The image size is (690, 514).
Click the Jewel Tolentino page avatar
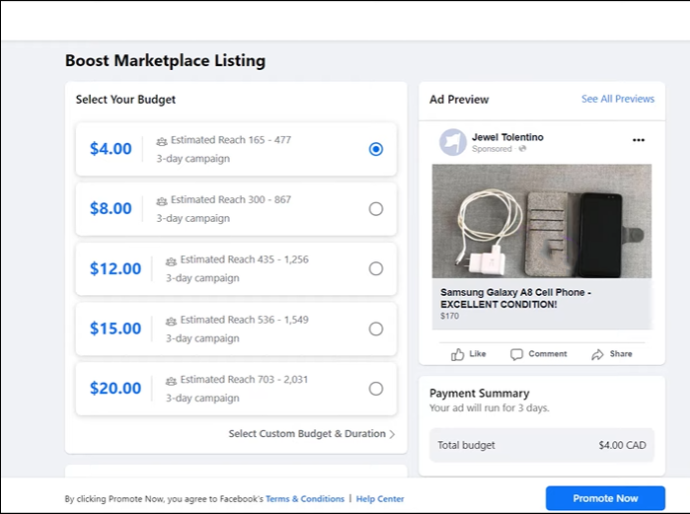coord(453,142)
